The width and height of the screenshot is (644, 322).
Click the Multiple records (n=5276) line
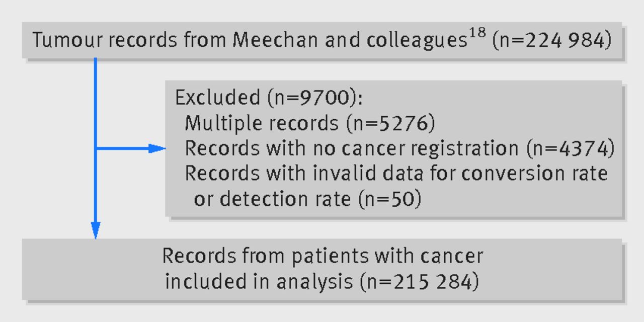[309, 123]
